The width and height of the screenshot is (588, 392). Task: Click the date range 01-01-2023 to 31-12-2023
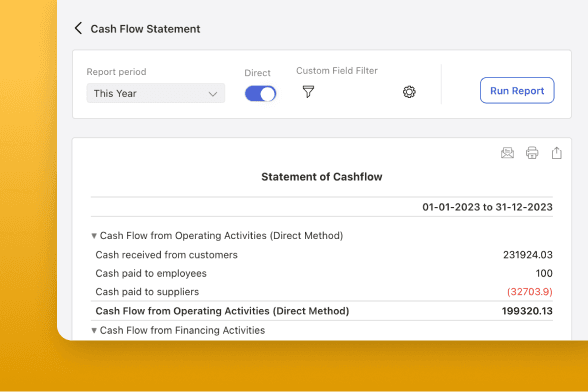click(x=487, y=207)
